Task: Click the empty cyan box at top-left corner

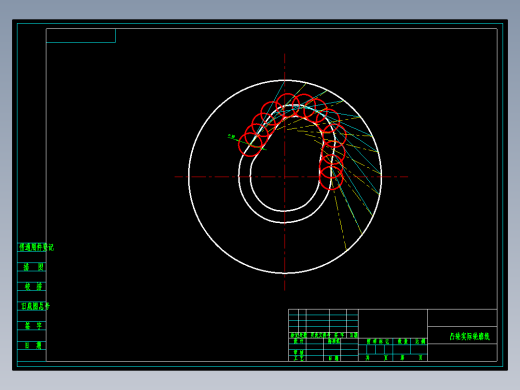Action: (81, 36)
